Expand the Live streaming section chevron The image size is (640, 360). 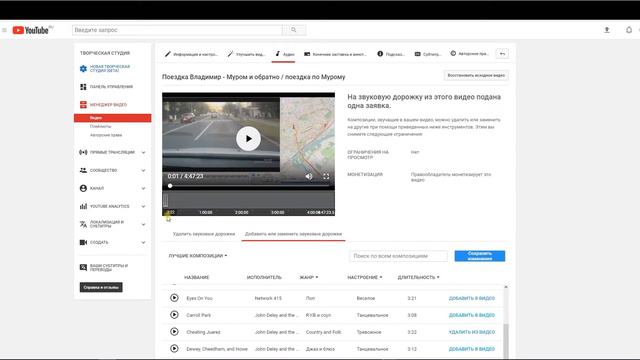tap(143, 152)
